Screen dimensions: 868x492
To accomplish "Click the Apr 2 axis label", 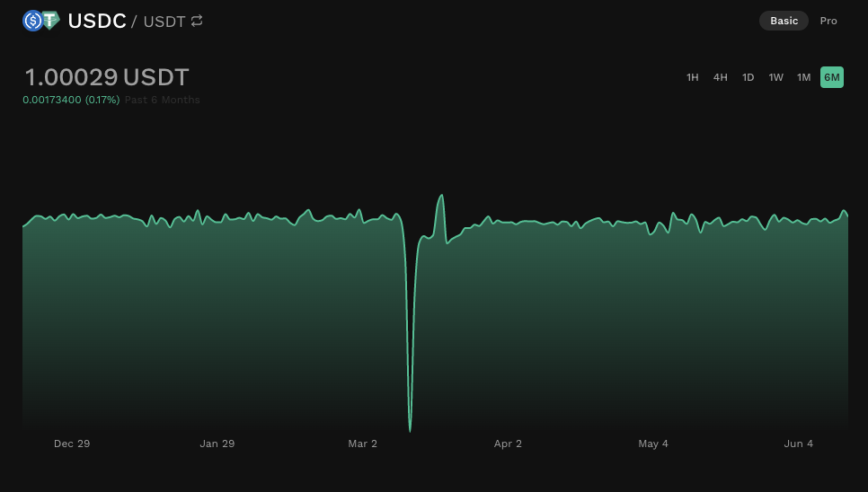I will [508, 444].
